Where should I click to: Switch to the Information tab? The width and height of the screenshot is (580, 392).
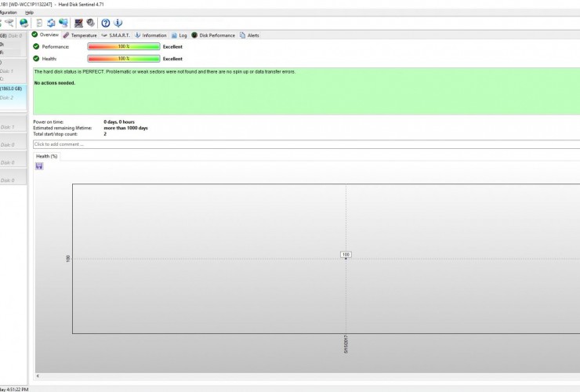(150, 35)
